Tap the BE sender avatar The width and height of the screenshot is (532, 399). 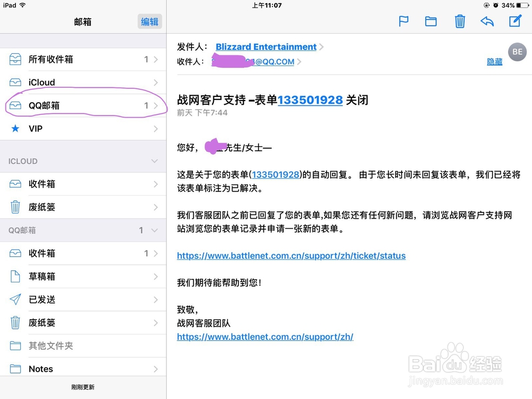[x=517, y=52]
